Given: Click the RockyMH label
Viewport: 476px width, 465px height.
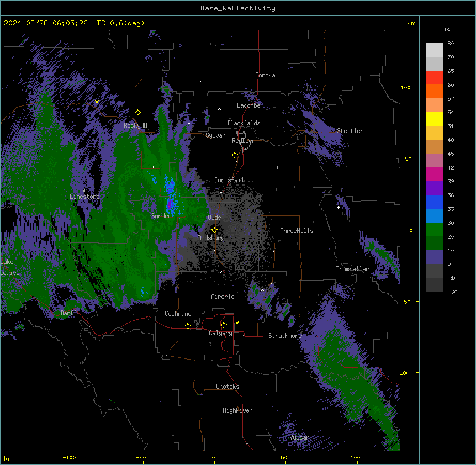Looking at the screenshot, I should coord(135,125).
